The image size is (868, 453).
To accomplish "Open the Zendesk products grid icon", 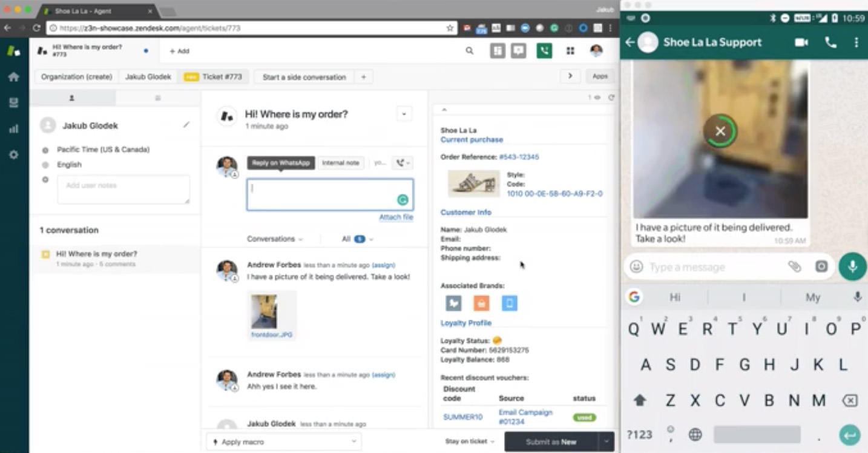I will pyautogui.click(x=570, y=51).
